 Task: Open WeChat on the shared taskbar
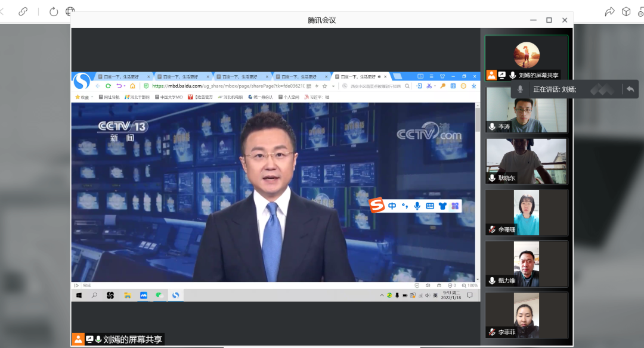coord(159,296)
